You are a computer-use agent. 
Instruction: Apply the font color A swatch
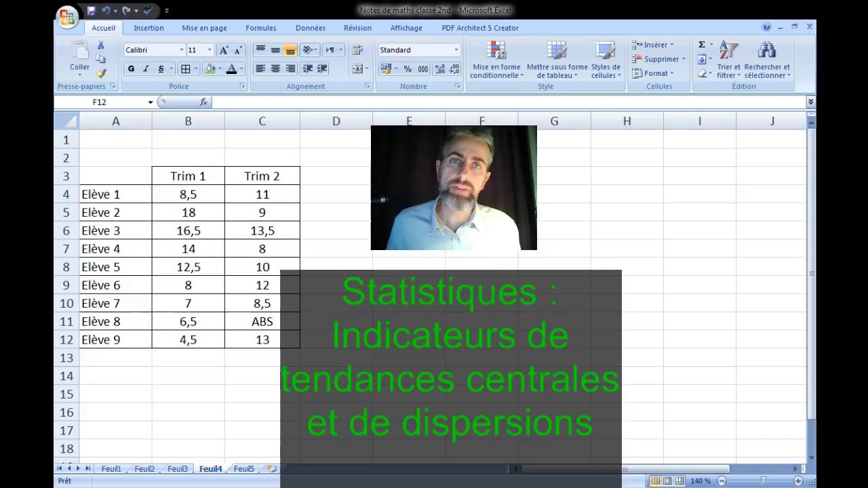[x=231, y=69]
